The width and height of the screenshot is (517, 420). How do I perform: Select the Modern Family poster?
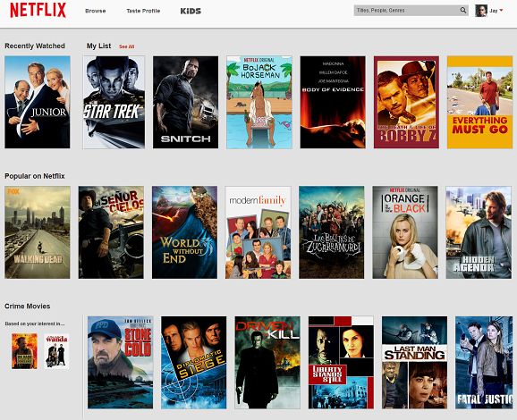[x=258, y=232]
